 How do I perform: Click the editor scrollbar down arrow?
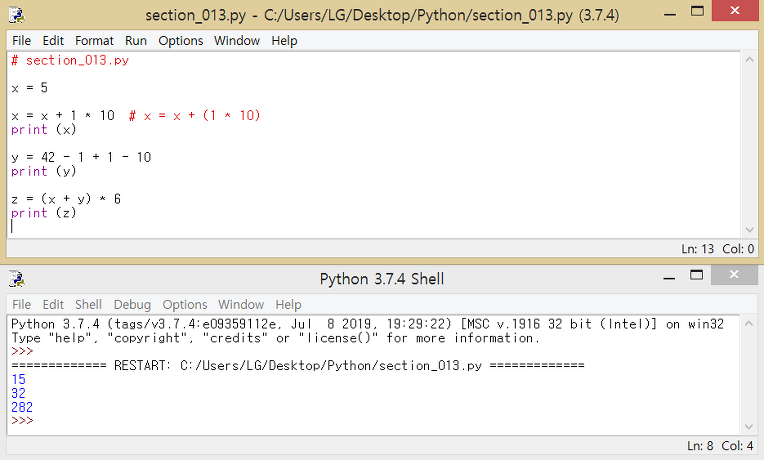(x=749, y=230)
